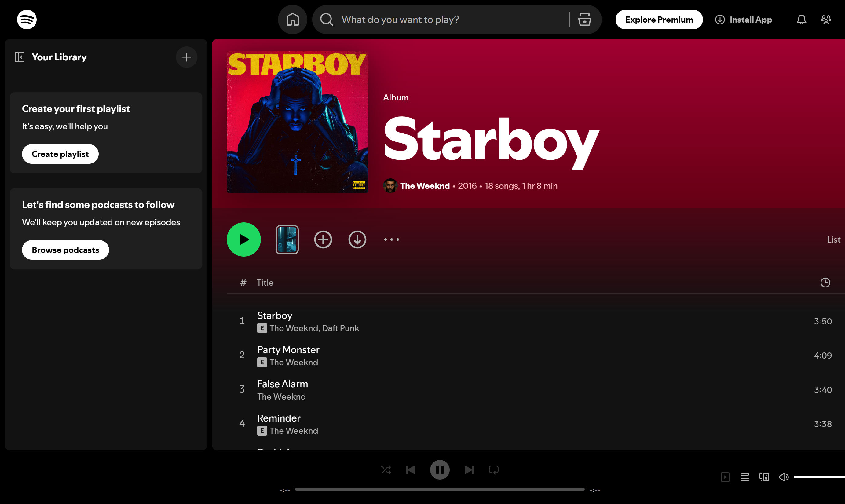The image size is (845, 504).
Task: Download the Starboy album
Action: [x=357, y=239]
